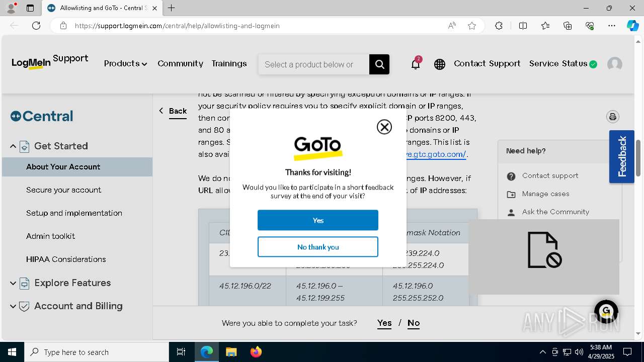Image resolution: width=644 pixels, height=362 pixels.
Task: Open browser essentials heart icon
Action: coord(590,26)
